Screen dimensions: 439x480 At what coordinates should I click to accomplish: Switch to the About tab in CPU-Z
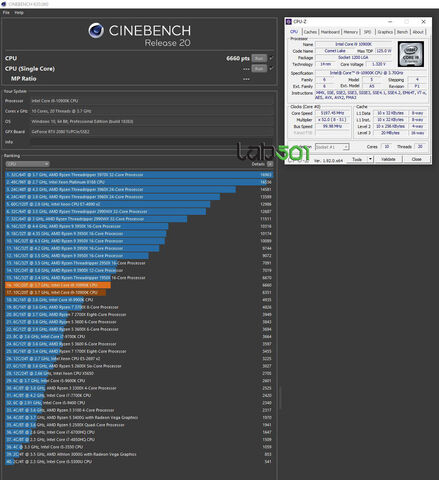point(418,32)
